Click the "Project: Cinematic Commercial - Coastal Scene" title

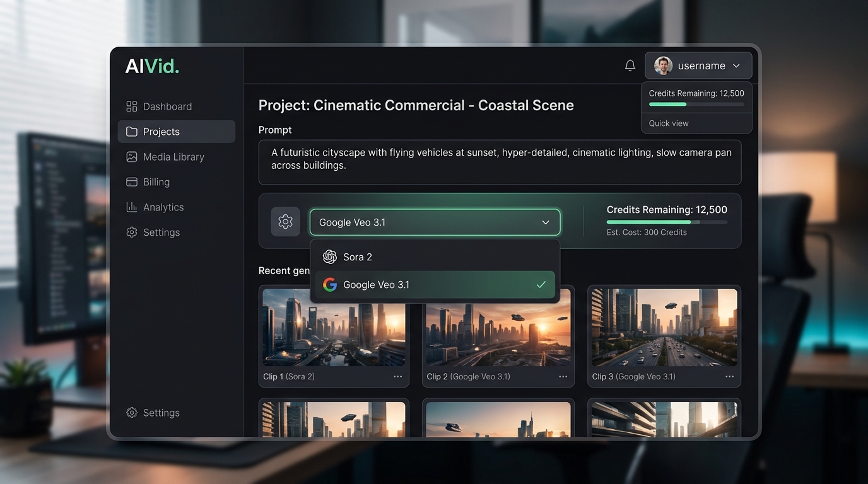click(x=416, y=105)
